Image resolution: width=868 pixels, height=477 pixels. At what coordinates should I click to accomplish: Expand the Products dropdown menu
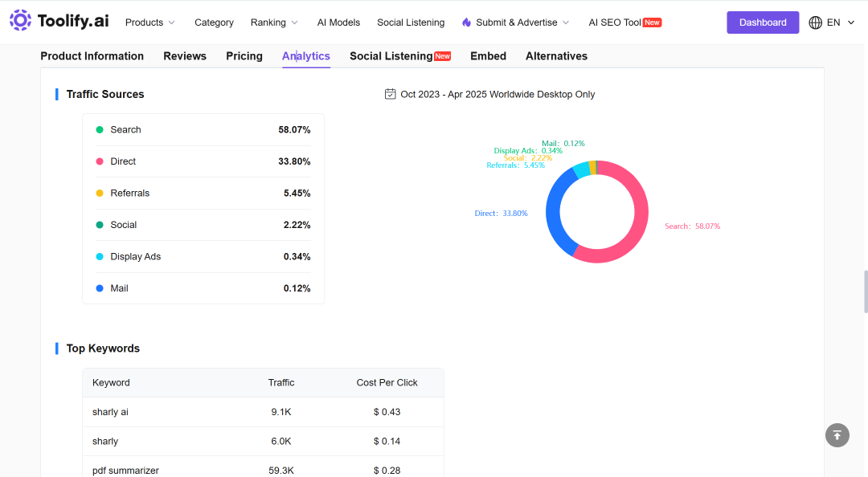click(149, 22)
